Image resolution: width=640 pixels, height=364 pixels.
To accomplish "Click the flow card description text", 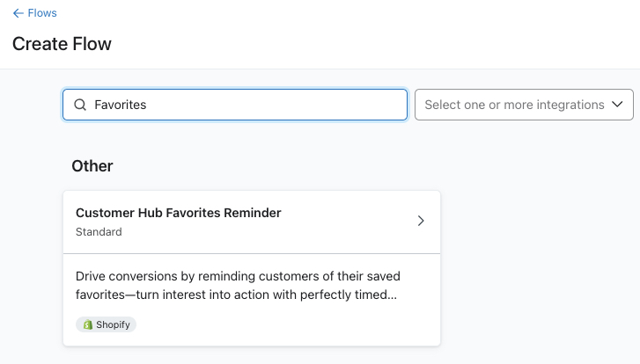I will [x=238, y=286].
